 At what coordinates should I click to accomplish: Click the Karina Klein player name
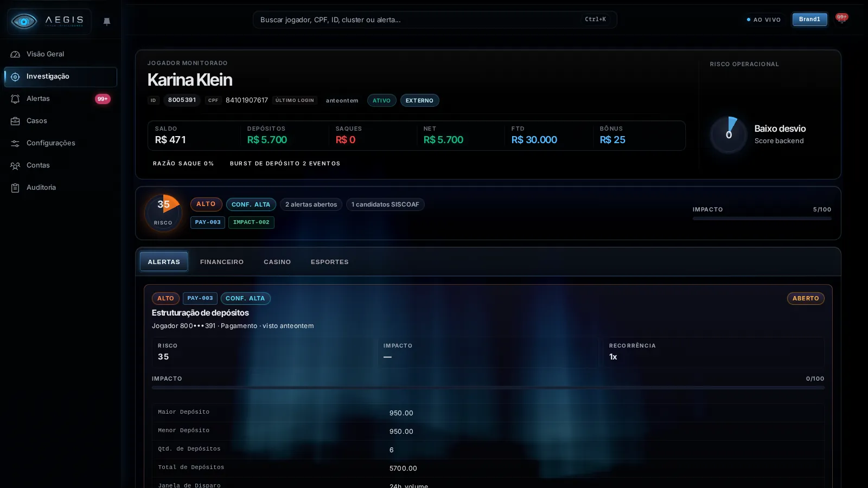coord(190,80)
